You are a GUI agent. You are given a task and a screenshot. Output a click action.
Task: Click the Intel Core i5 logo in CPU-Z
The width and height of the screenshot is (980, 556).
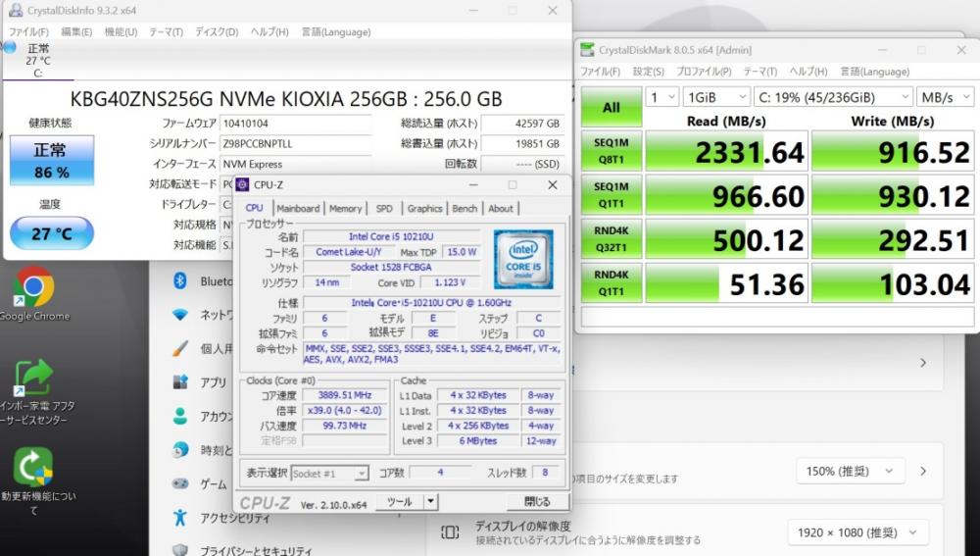click(523, 260)
